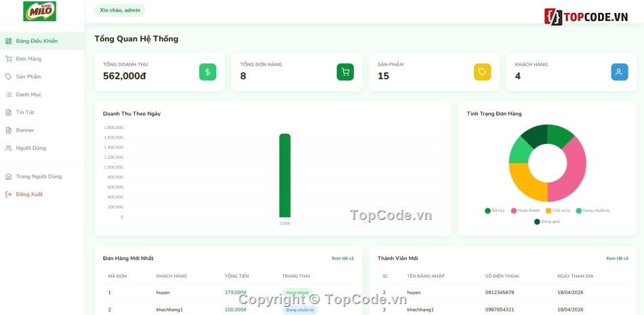
Task: Click Xem tất cả in Thành Viên Mới
Action: click(618, 258)
